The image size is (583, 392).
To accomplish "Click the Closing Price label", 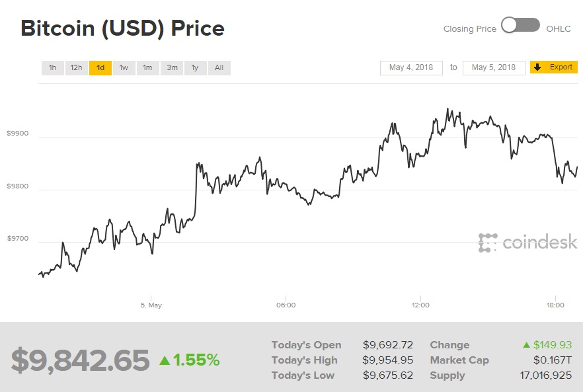I will [x=469, y=29].
